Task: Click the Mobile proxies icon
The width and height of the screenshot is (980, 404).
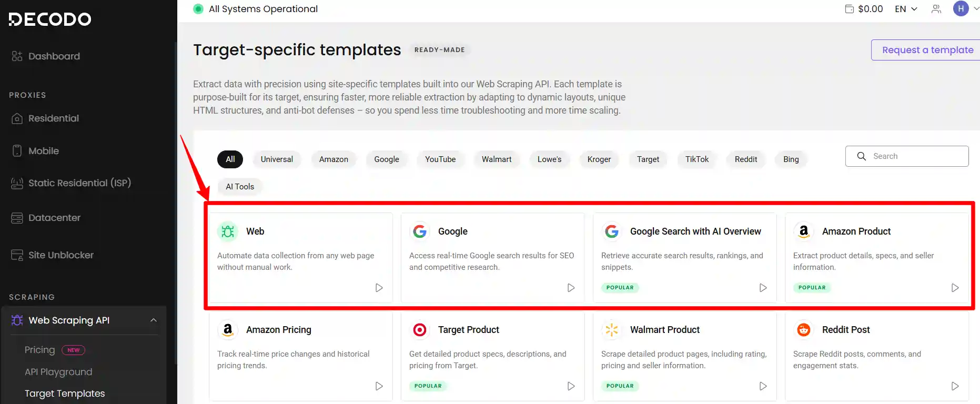Action: pyautogui.click(x=17, y=151)
